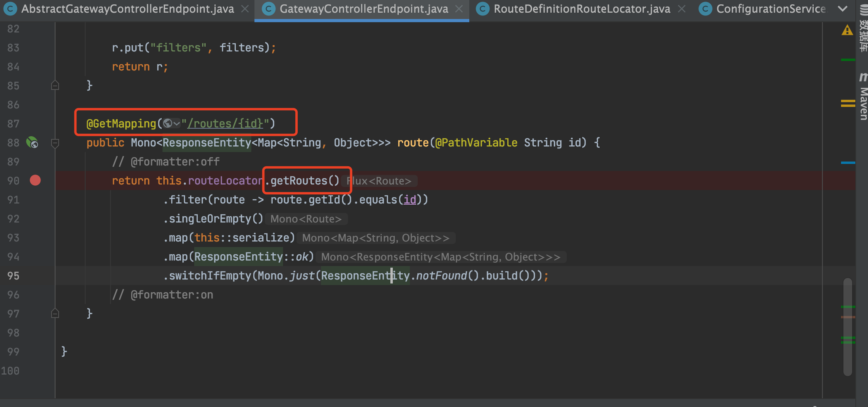The height and width of the screenshot is (407, 868).
Task: Jump to the blue stripe marker
Action: (848, 162)
